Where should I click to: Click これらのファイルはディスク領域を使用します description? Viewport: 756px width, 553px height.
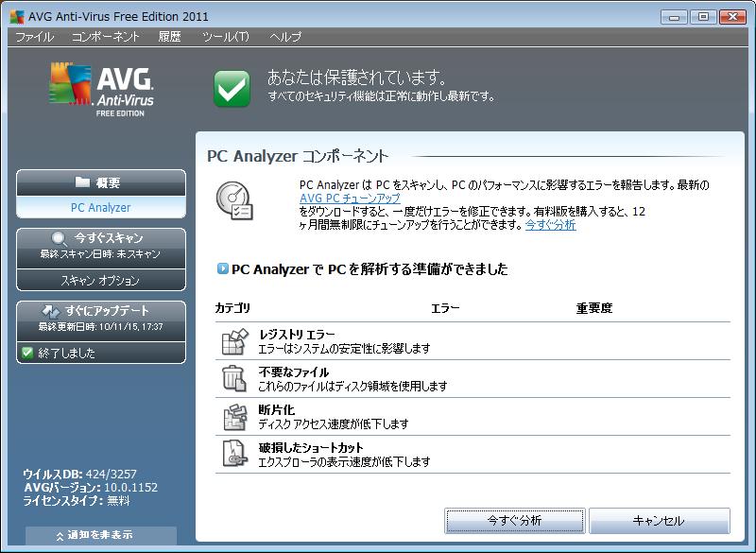tap(352, 386)
